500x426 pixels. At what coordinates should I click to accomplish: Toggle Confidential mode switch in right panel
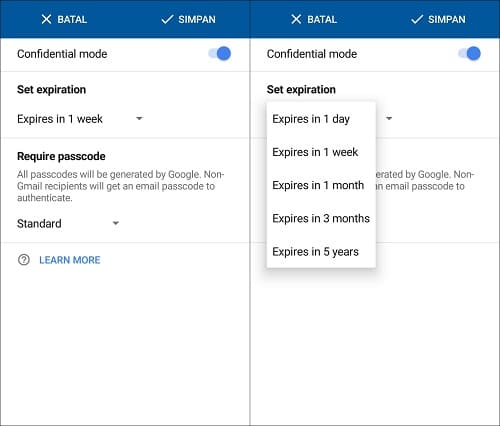(470, 54)
